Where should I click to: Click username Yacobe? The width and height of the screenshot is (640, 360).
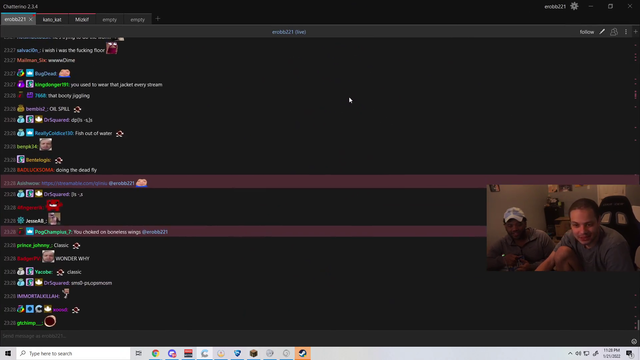point(43,272)
